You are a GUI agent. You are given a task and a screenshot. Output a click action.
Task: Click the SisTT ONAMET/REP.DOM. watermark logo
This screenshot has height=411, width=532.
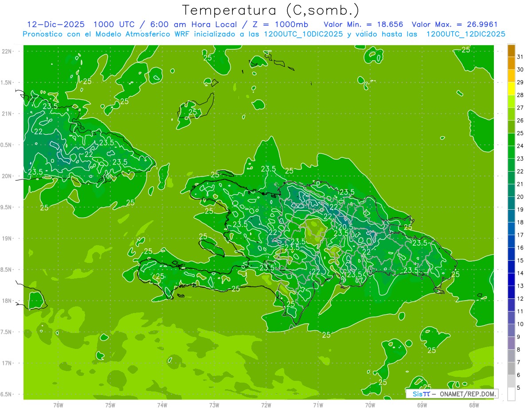(452, 394)
